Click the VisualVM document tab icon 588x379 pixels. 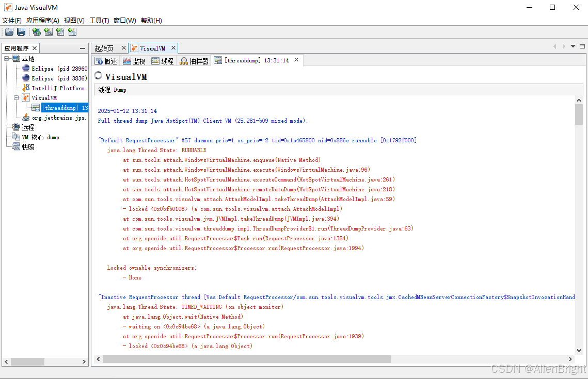coord(135,48)
